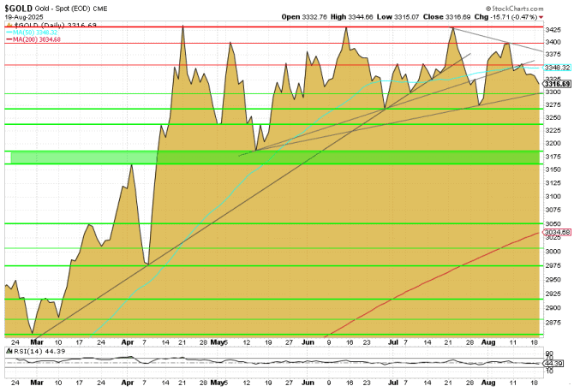
Task: Click 'Jun' on the main chart date axis
Action: coord(308,342)
